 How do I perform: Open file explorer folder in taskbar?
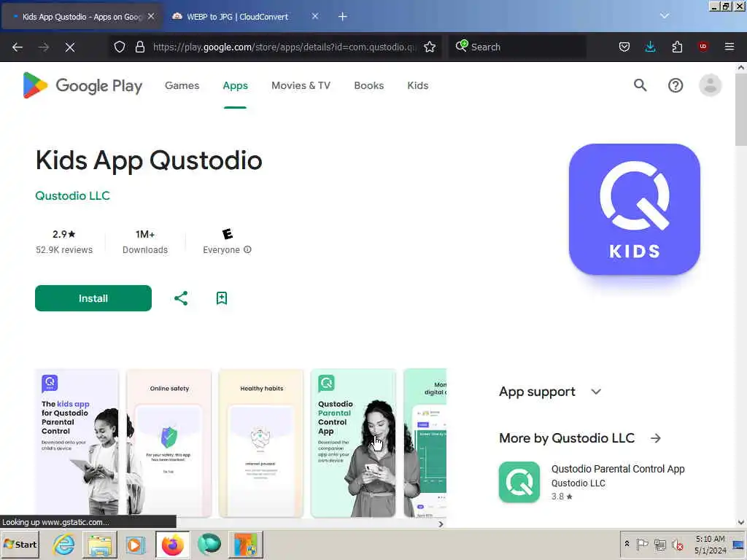pos(99,544)
